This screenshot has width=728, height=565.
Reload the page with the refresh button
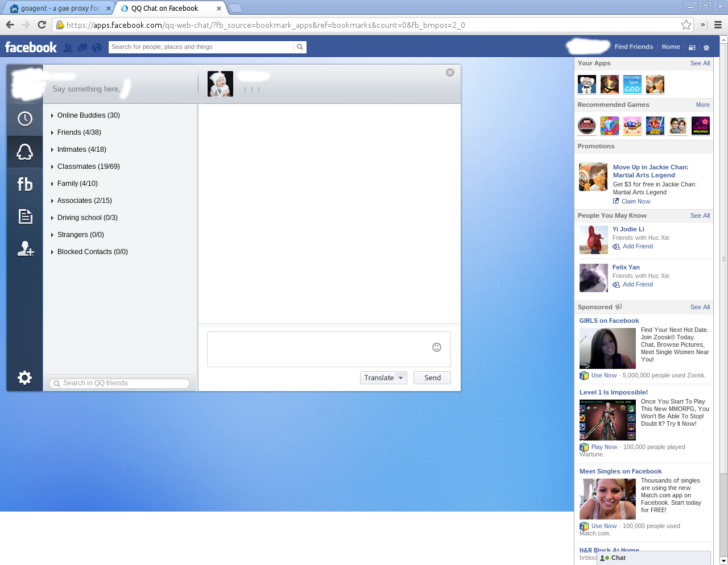[42, 24]
